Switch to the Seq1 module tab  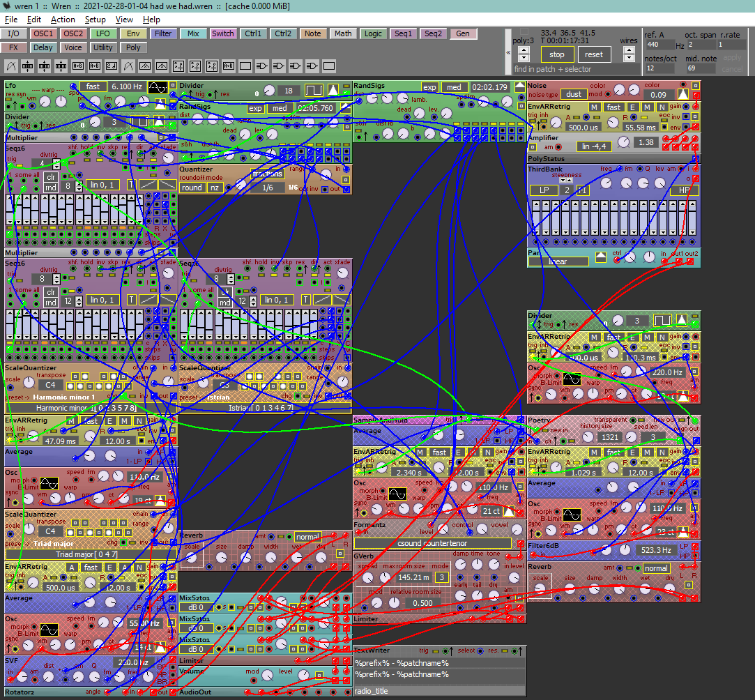403,33
